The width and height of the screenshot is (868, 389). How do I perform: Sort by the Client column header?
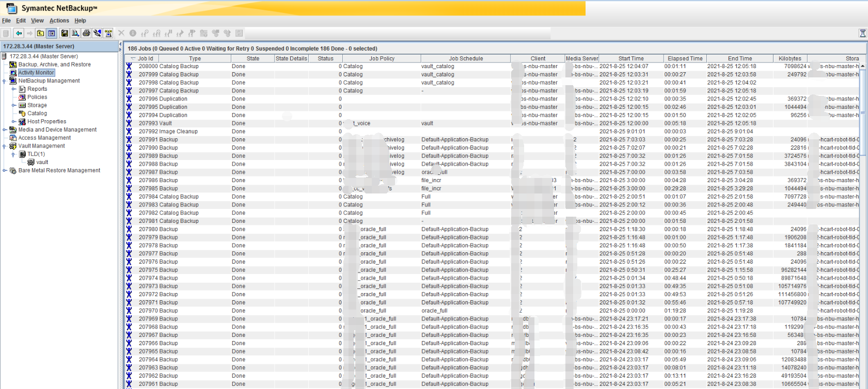pyautogui.click(x=538, y=58)
